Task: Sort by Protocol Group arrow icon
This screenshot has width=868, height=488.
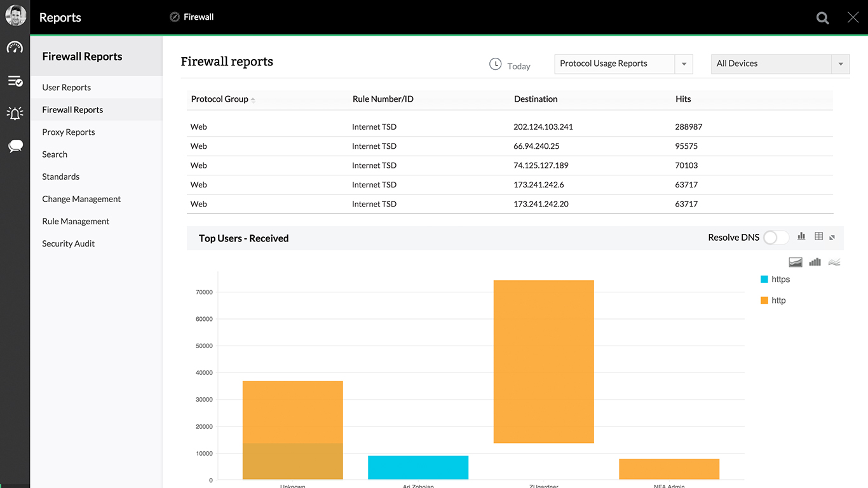Action: point(253,100)
